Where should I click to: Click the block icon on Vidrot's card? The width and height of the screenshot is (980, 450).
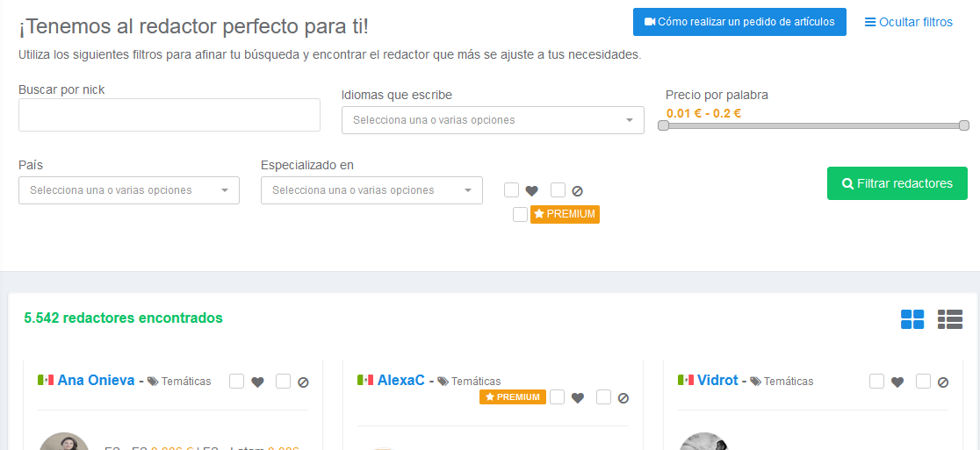943,382
